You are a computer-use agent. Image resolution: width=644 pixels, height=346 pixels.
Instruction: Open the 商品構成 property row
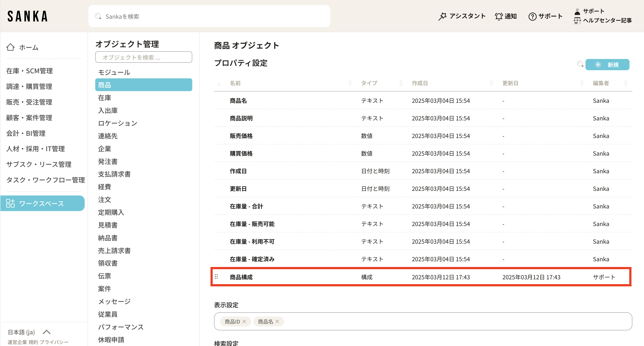pyautogui.click(x=241, y=277)
